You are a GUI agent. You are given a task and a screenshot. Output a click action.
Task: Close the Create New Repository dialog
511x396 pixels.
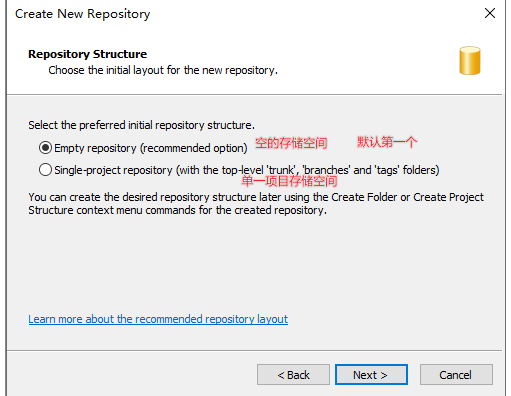[x=490, y=13]
